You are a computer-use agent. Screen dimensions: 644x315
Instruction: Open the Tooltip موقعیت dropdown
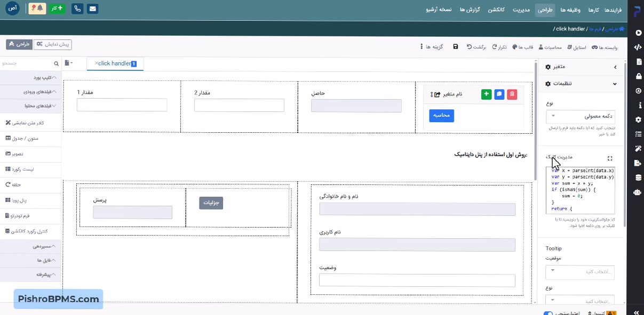(x=581, y=272)
